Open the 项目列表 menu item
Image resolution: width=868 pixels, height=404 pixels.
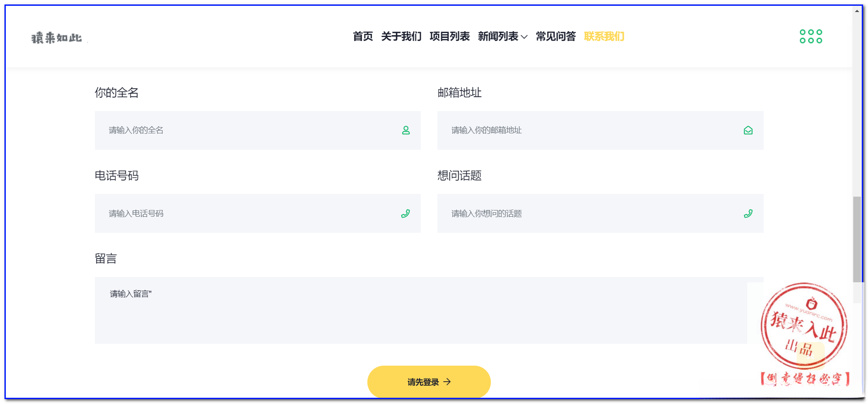[449, 37]
